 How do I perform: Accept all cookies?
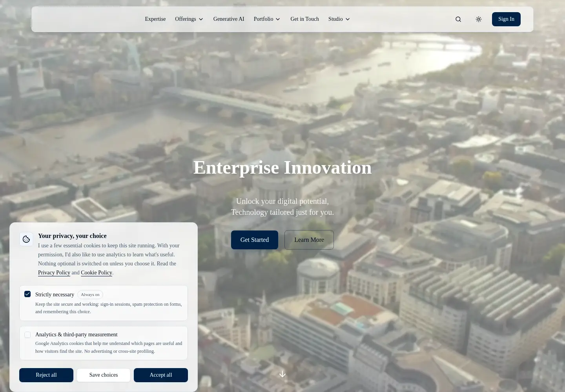click(x=161, y=375)
